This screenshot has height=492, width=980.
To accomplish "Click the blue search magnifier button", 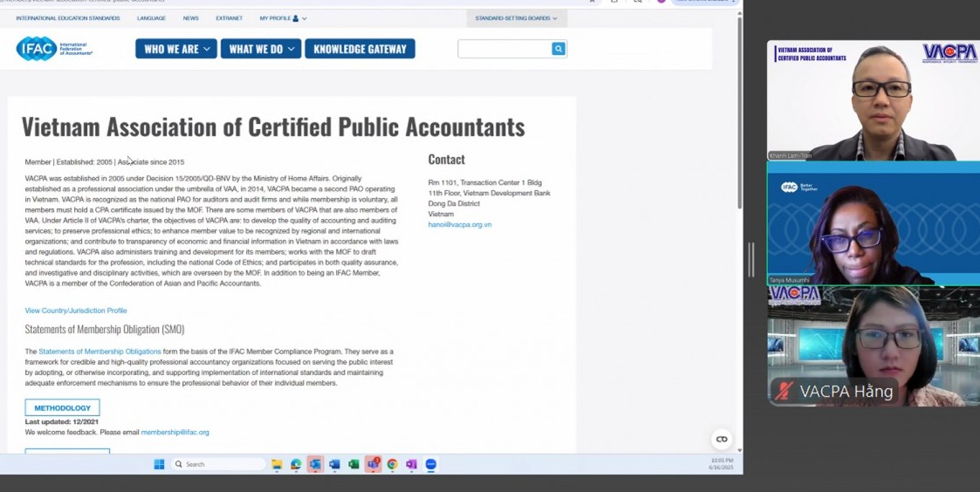I will tap(559, 49).
